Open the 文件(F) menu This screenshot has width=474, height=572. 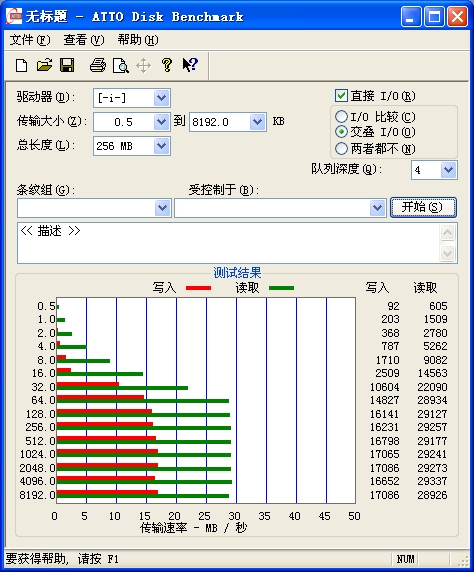(30, 40)
